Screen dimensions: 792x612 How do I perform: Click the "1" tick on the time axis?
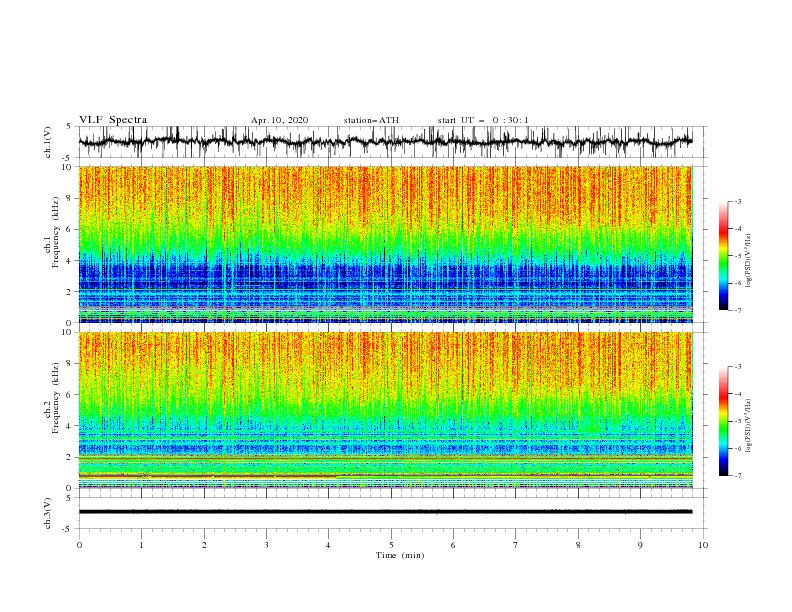[141, 545]
